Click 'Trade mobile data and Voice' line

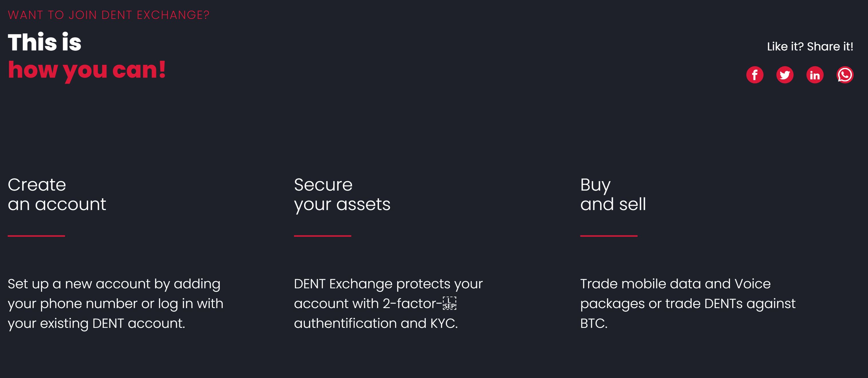tap(675, 284)
